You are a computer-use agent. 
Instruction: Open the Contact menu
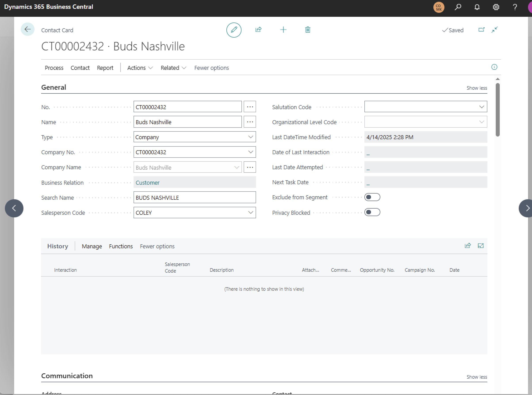click(x=80, y=68)
